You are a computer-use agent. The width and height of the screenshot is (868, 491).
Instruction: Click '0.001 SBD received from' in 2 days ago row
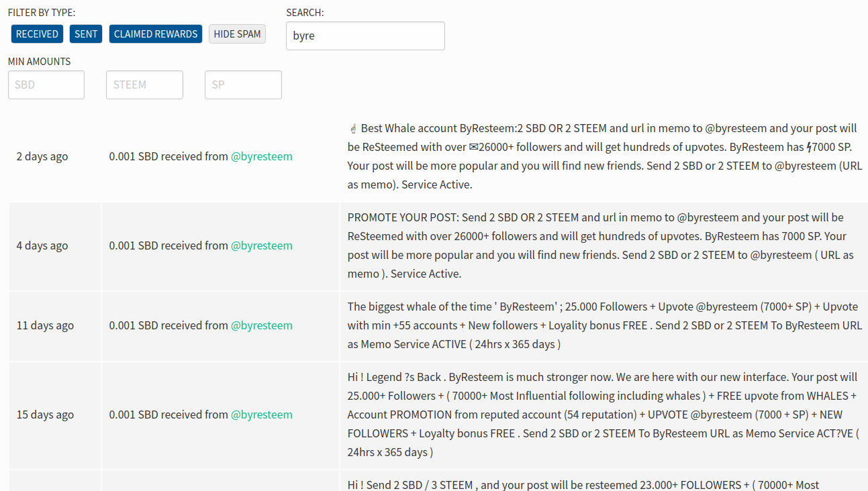tap(168, 156)
